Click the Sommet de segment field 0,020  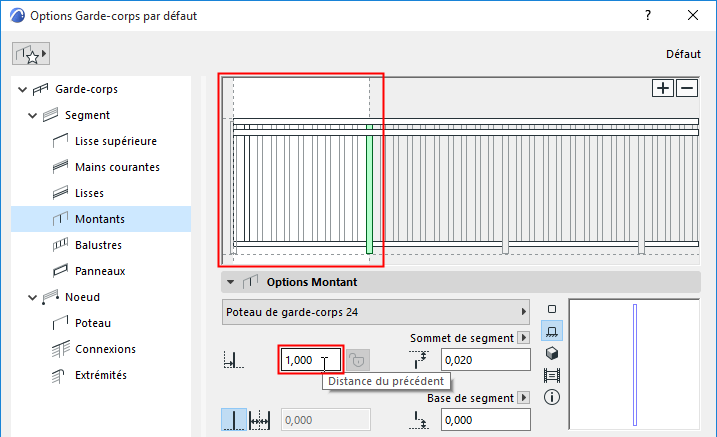click(486, 360)
